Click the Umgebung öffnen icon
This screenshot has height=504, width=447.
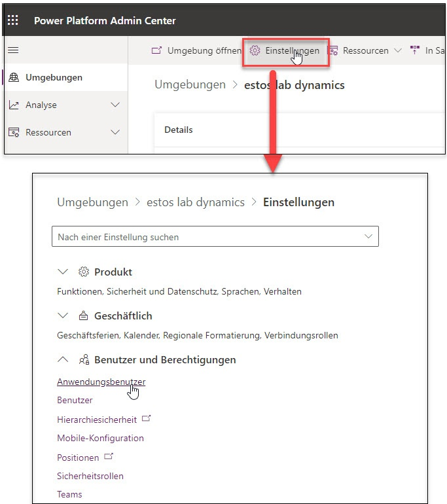click(x=156, y=50)
